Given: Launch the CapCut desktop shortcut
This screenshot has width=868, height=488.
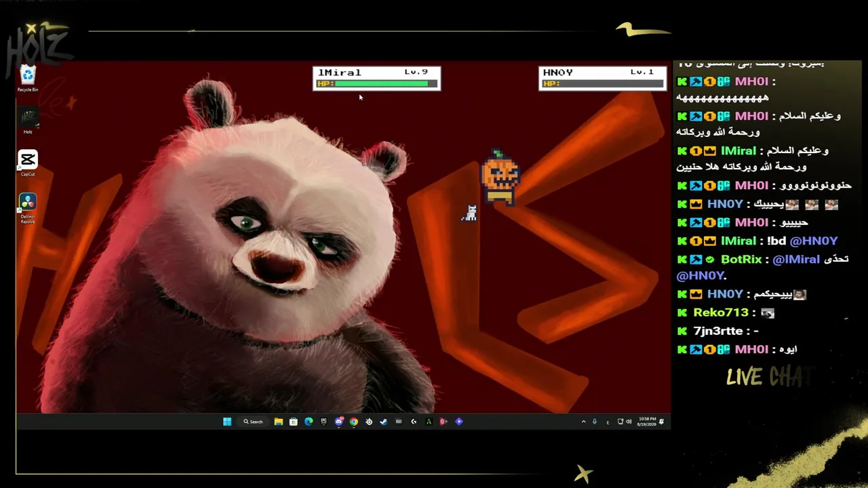Looking at the screenshot, I should [28, 163].
